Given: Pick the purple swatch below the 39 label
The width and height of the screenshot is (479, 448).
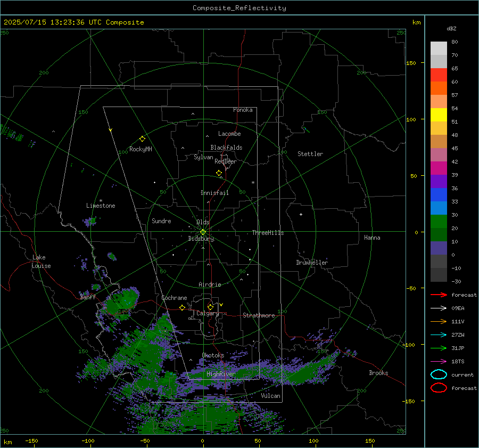Looking at the screenshot, I should coord(439,181).
